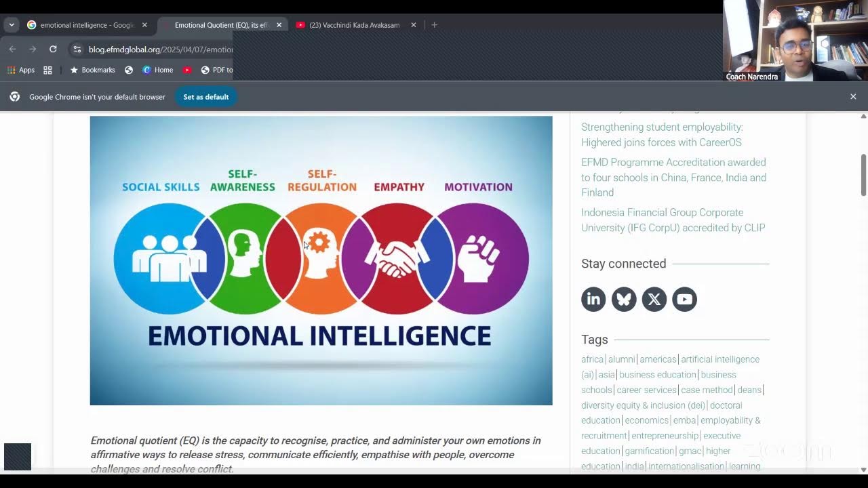The width and height of the screenshot is (868, 488).
Task: Click Set as default browser button
Action: [x=206, y=97]
